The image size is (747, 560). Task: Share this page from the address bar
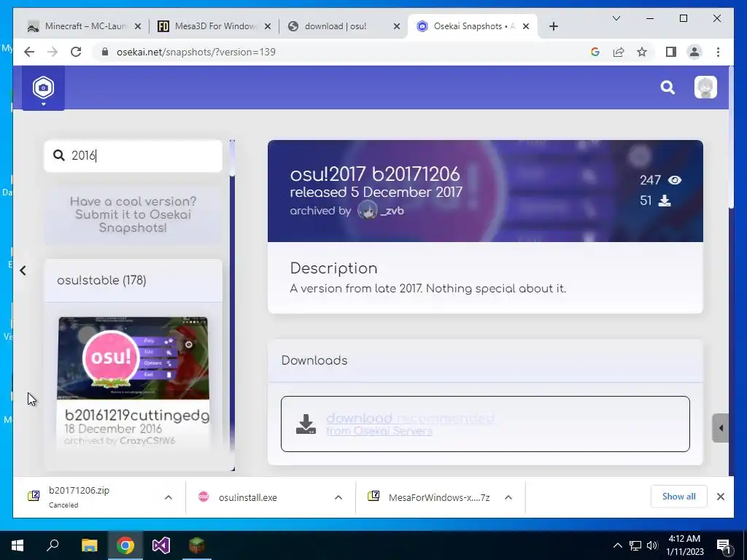(619, 52)
